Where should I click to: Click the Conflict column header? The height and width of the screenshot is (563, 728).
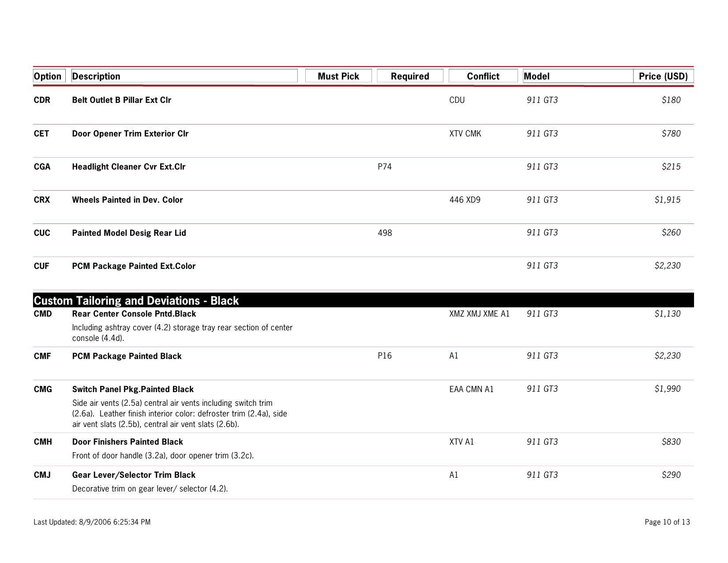coord(483,76)
